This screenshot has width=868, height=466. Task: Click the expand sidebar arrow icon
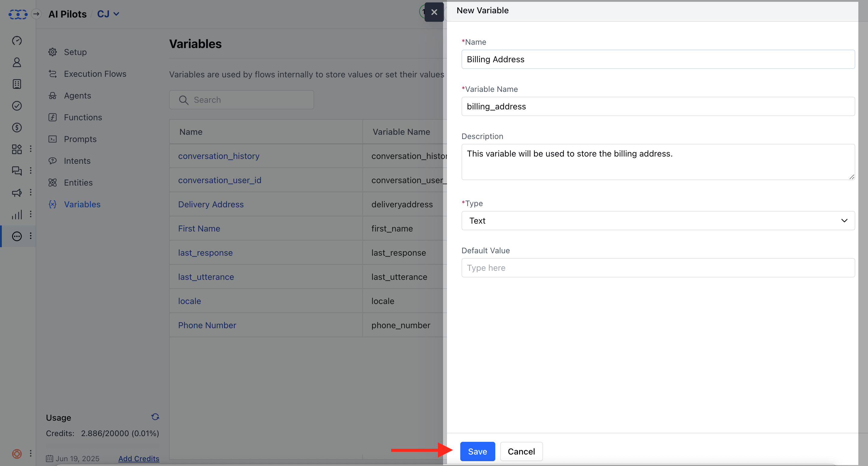tap(36, 14)
